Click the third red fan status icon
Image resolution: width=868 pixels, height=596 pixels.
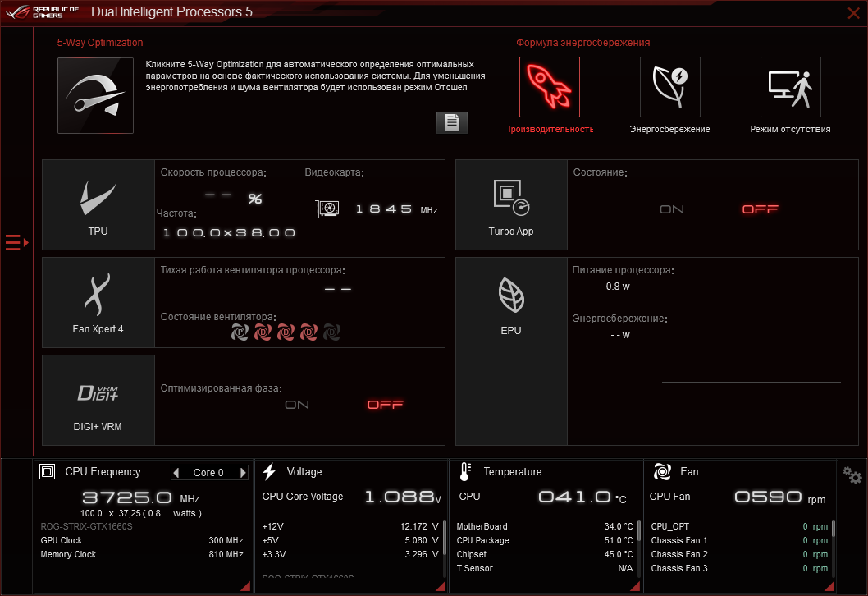(286, 332)
